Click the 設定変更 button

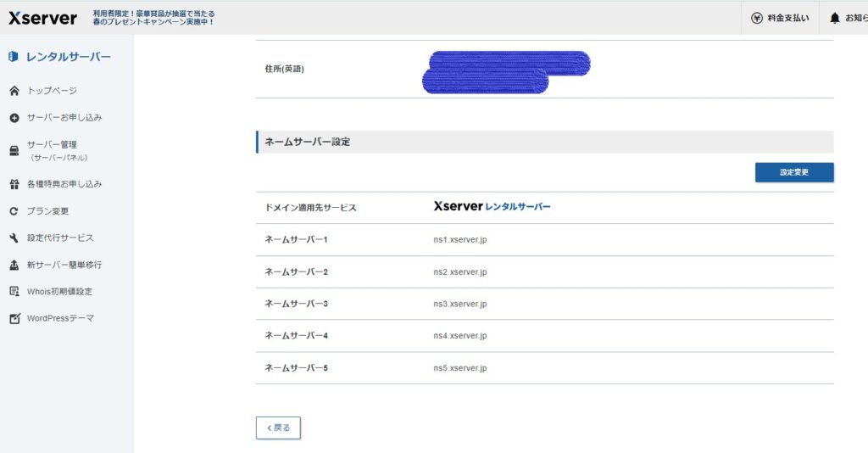794,172
